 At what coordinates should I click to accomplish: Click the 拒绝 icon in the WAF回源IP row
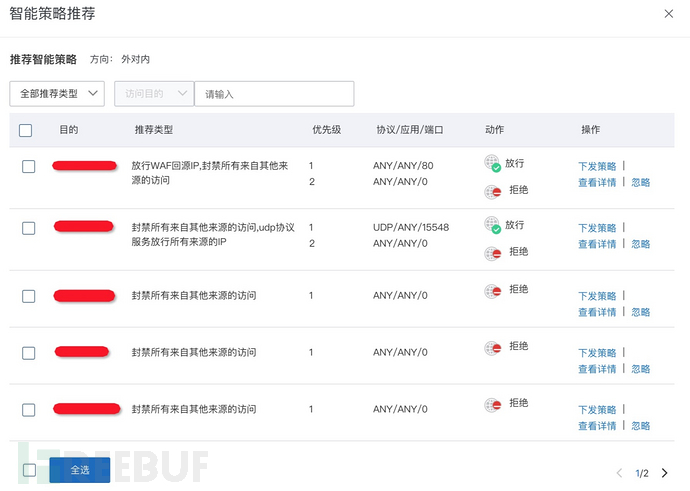[x=492, y=192]
